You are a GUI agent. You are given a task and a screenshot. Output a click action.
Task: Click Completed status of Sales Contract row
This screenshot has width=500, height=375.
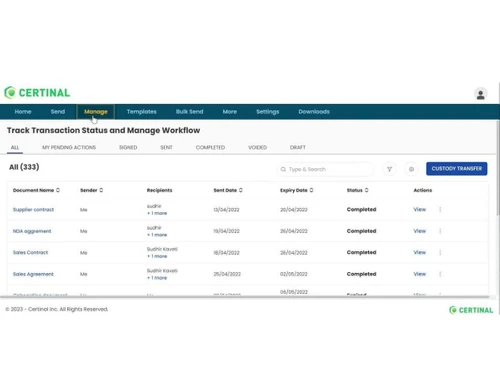coord(361,253)
